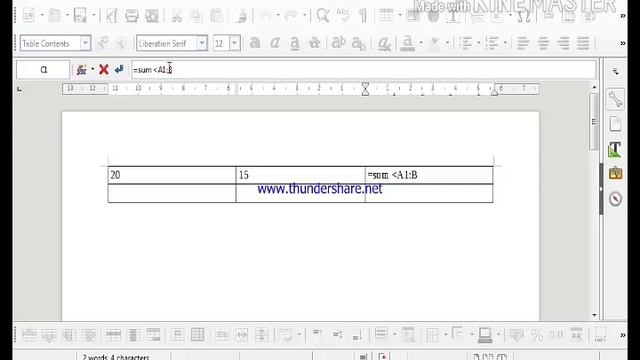
Task: Expand the formatting toolbar overflow chevron
Action: click(x=622, y=43)
